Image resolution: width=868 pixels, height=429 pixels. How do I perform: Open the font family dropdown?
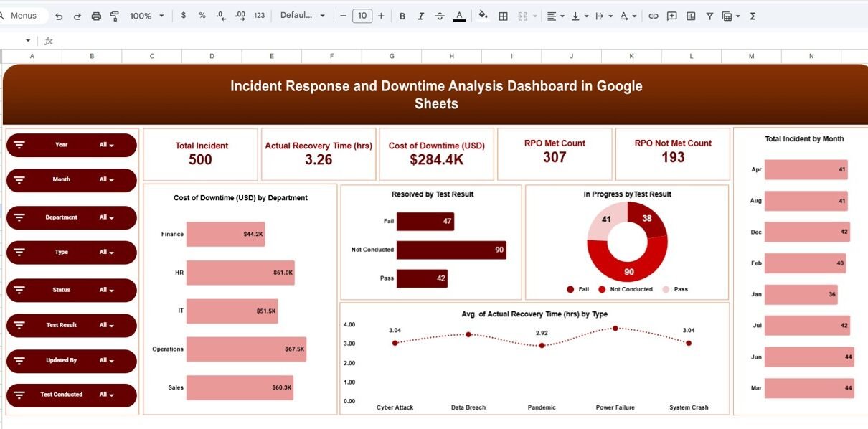point(302,16)
